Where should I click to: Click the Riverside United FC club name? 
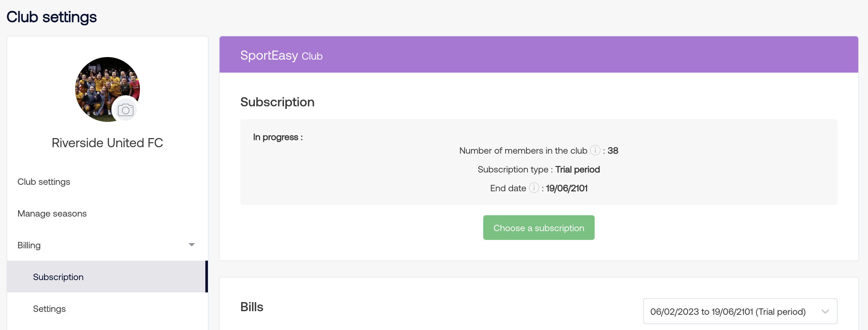(x=107, y=143)
